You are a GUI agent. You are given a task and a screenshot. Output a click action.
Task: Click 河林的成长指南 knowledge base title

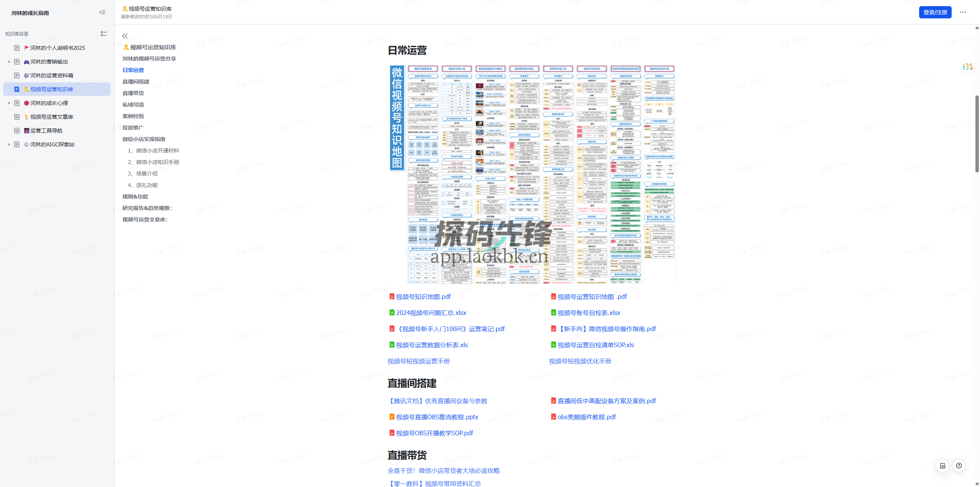coord(30,13)
